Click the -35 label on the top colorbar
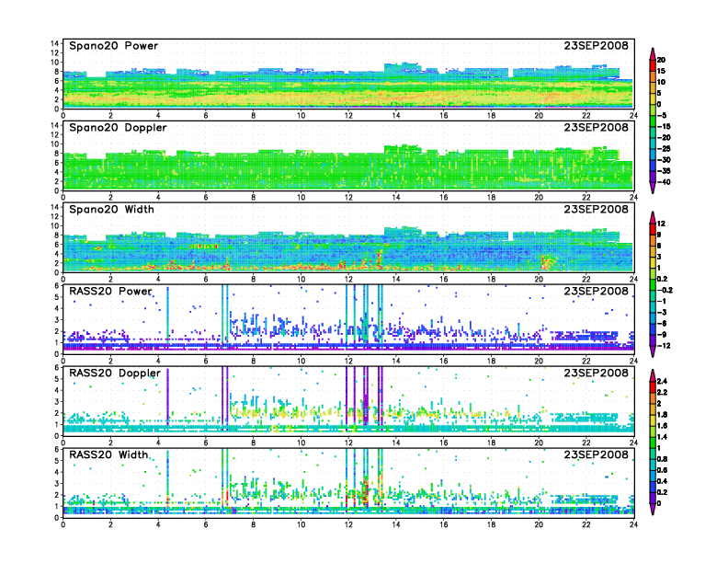This screenshot has width=728, height=563. pos(664,171)
